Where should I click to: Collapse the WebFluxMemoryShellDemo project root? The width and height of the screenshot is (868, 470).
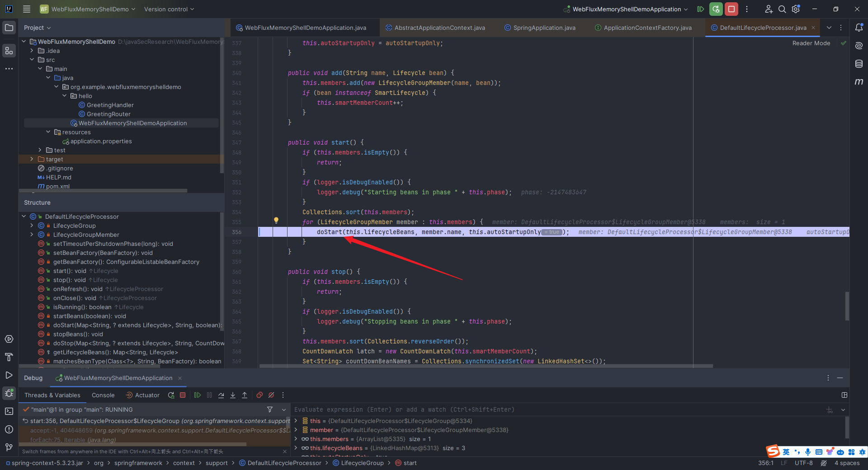click(x=24, y=42)
